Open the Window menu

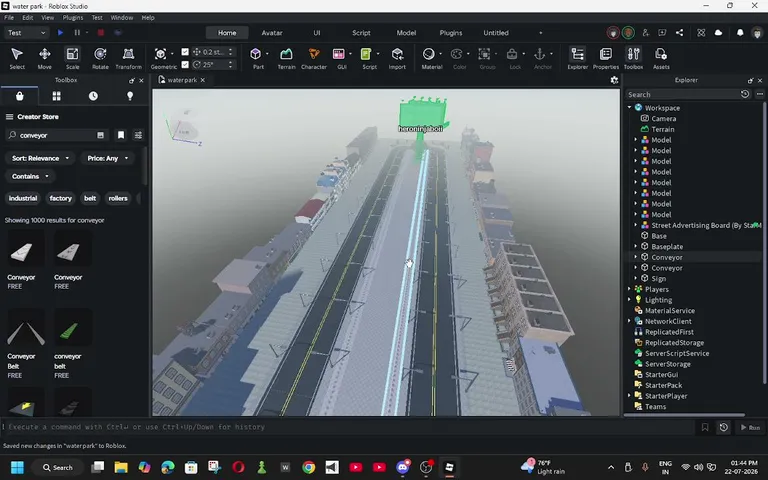coord(121,18)
